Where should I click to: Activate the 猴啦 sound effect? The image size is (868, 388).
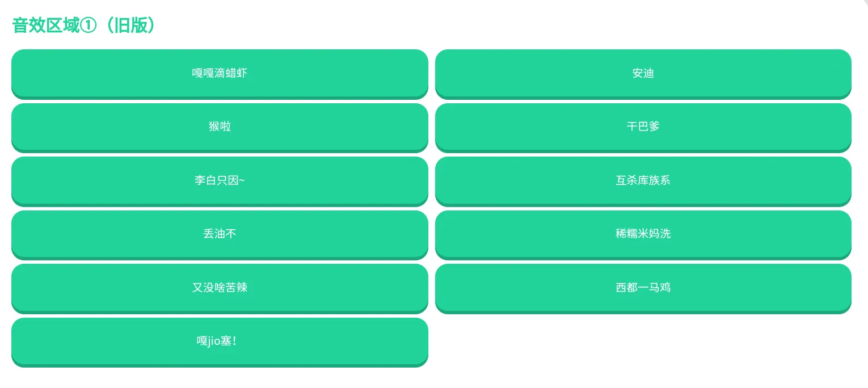[220, 126]
